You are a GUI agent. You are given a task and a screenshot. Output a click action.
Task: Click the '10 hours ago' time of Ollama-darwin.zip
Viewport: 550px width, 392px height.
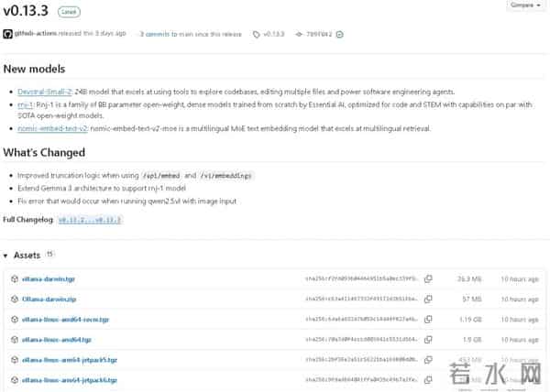tap(520, 299)
